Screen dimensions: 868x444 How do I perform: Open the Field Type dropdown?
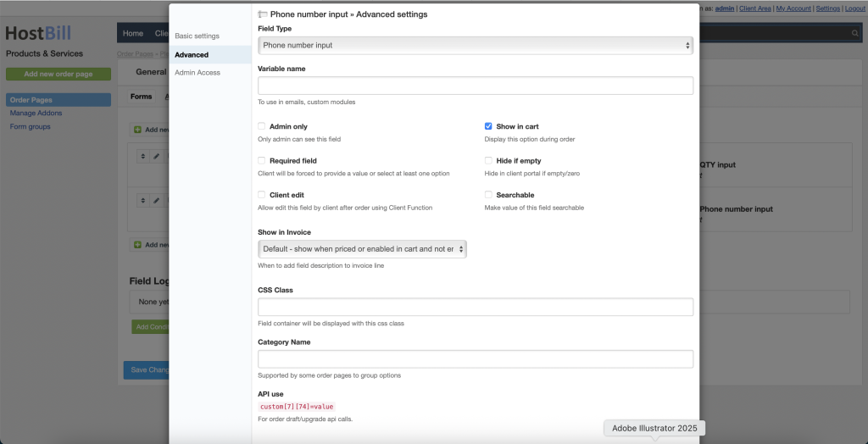[475, 45]
